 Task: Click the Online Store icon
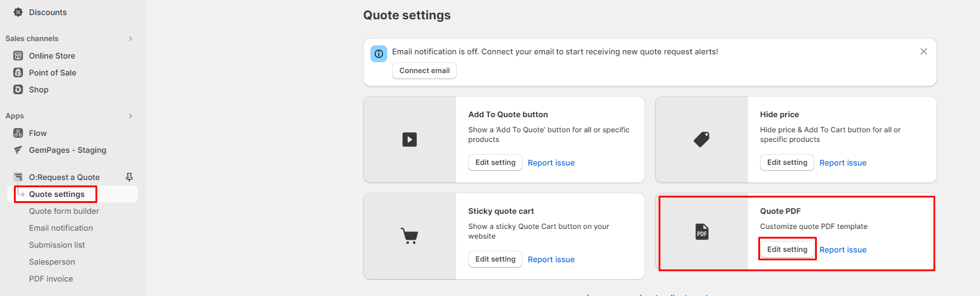[x=18, y=56]
